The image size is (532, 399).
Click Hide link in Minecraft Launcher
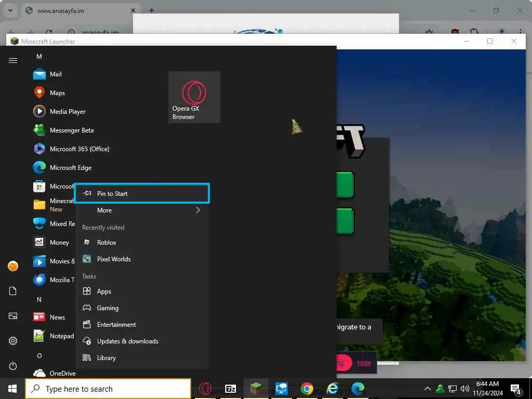click(364, 362)
